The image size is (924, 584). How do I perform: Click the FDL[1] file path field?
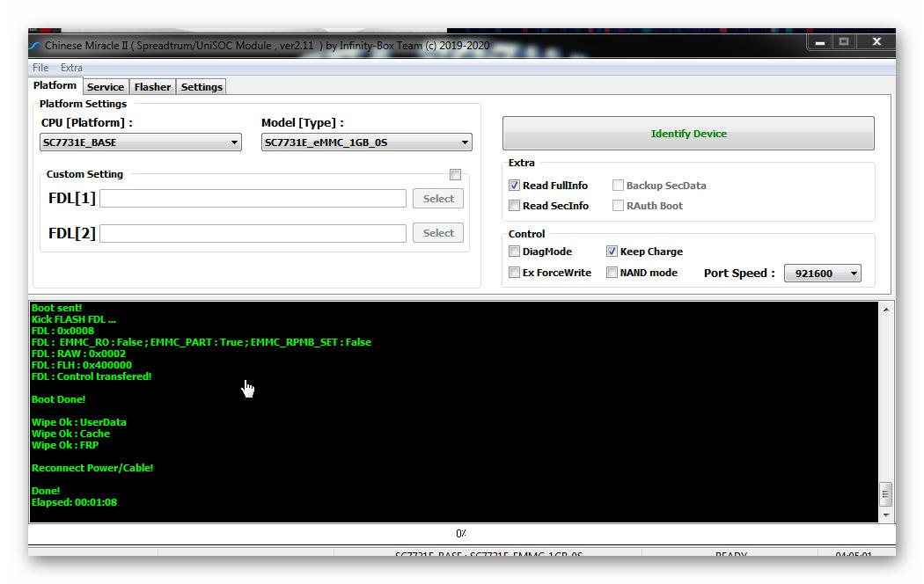pyautogui.click(x=253, y=199)
